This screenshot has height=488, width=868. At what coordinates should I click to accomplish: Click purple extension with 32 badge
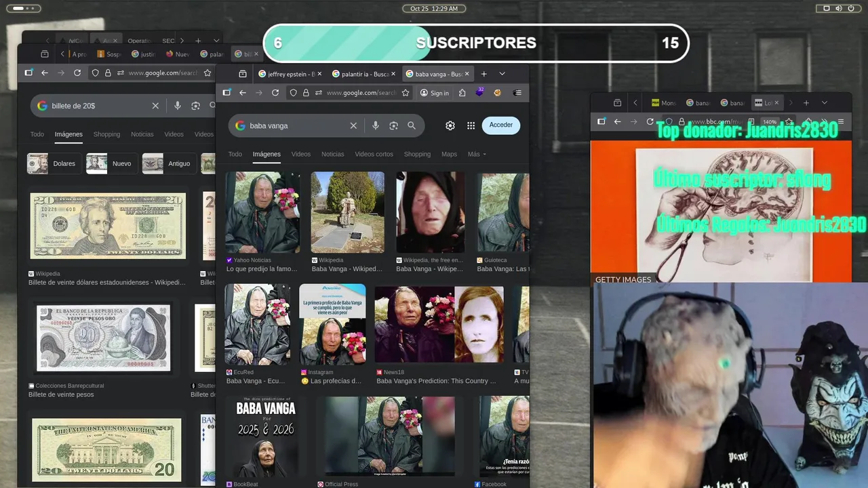click(x=479, y=92)
